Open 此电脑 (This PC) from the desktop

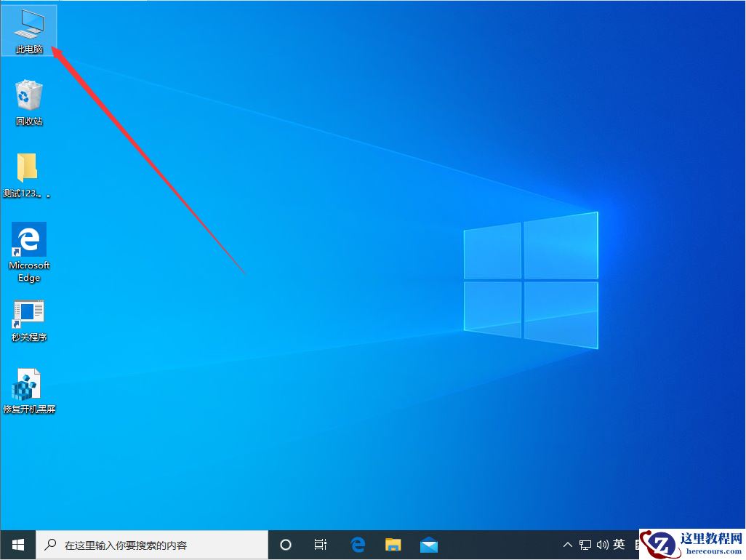click(x=28, y=29)
